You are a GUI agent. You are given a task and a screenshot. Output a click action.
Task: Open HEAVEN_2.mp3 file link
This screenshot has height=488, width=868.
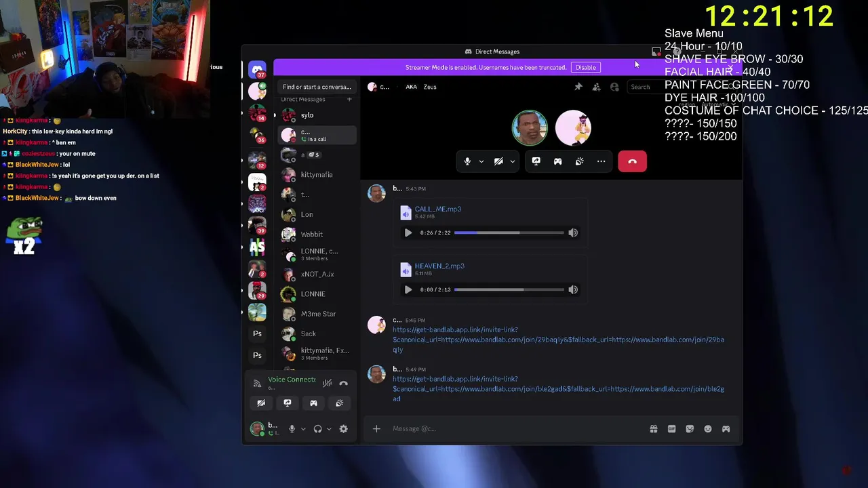pyautogui.click(x=439, y=266)
